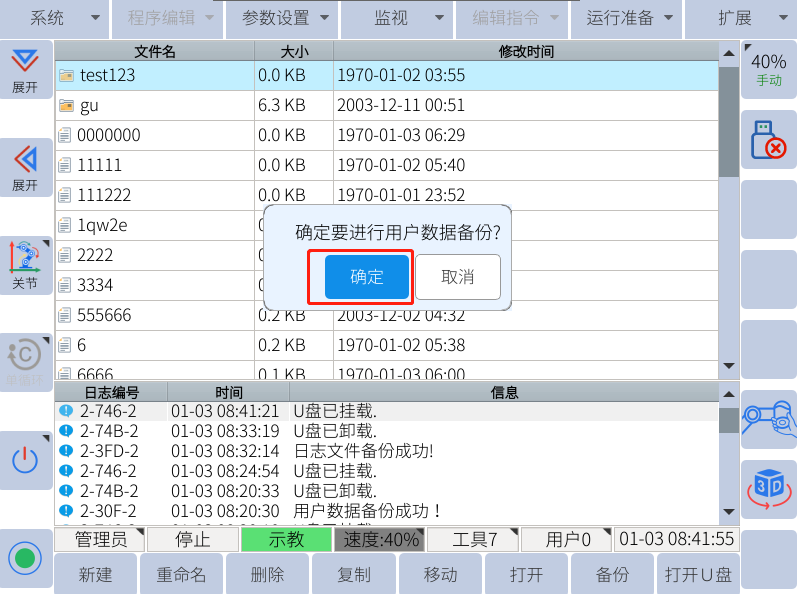Open the 扩展 extension menu
Viewport: 797px width, 594px height.
(740, 18)
